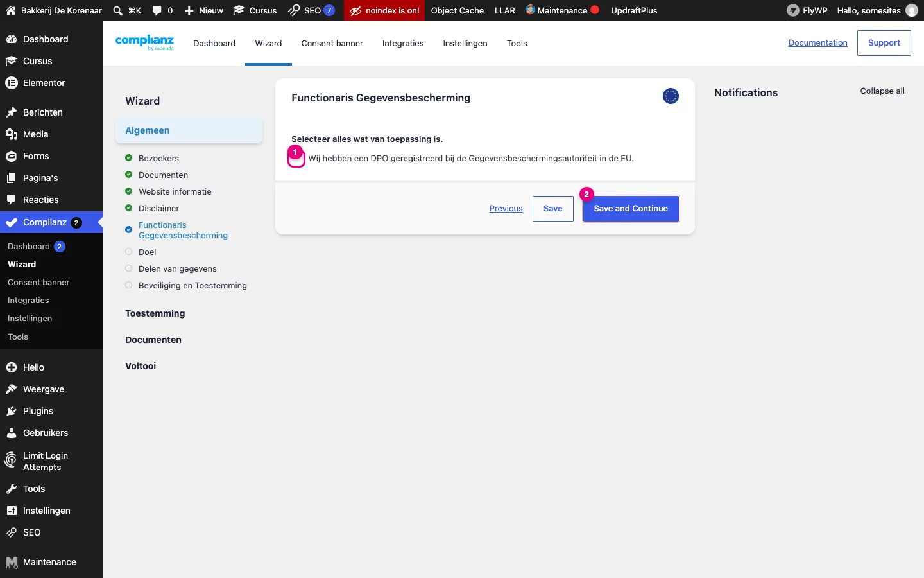Click the Gebruikers user icon

(12, 433)
